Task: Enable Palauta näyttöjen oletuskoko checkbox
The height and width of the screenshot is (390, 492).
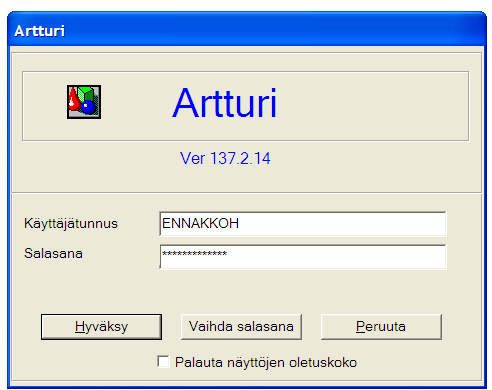Action: pyautogui.click(x=163, y=362)
